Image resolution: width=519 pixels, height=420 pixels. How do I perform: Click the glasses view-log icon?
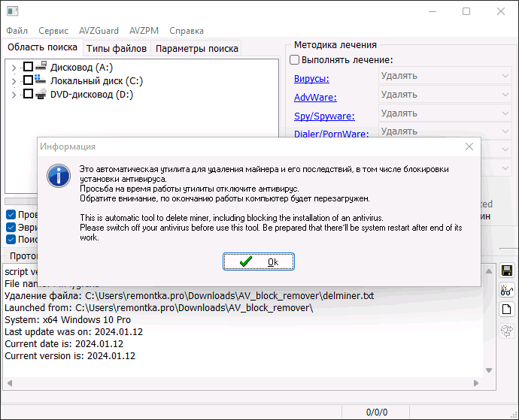click(507, 290)
